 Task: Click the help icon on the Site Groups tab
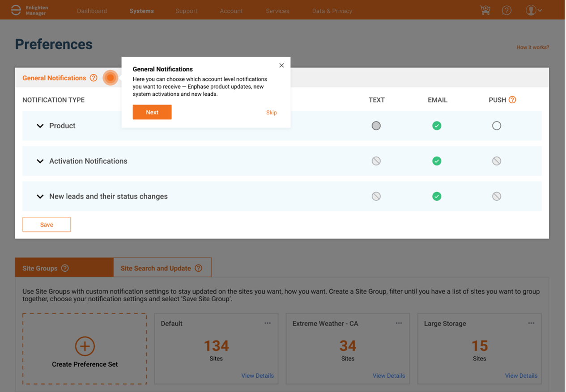pyautogui.click(x=63, y=268)
